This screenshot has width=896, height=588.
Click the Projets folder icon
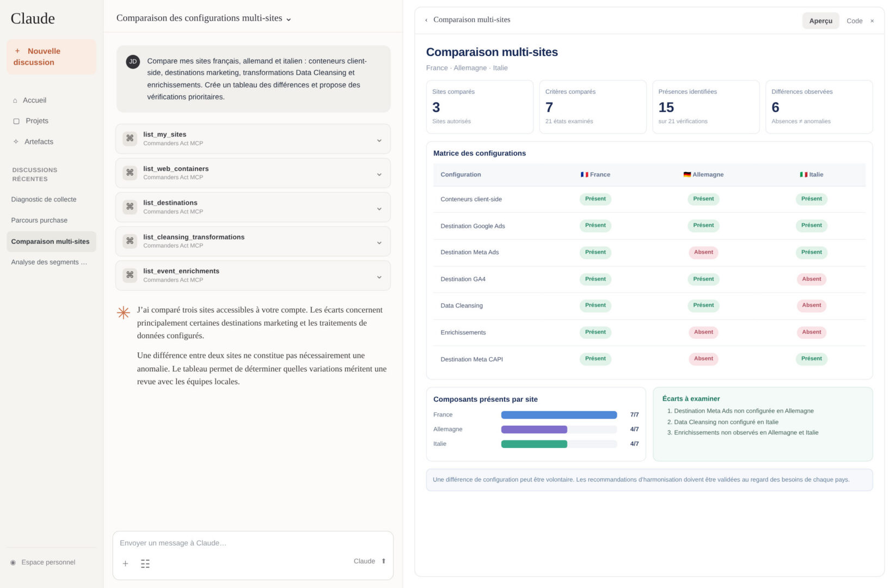pos(16,121)
